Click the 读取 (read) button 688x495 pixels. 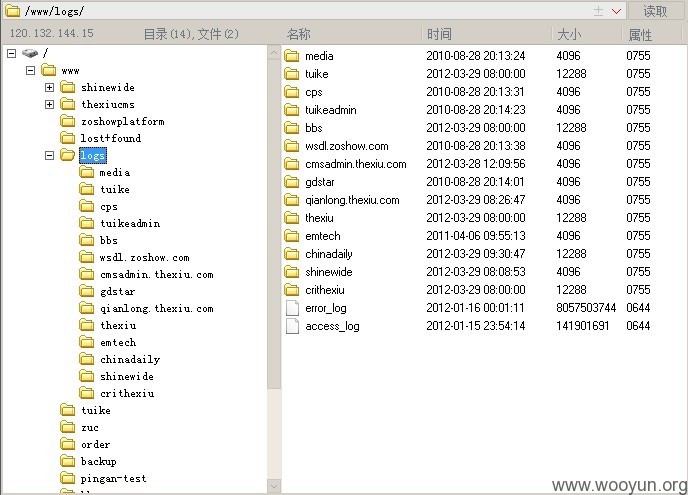point(656,11)
